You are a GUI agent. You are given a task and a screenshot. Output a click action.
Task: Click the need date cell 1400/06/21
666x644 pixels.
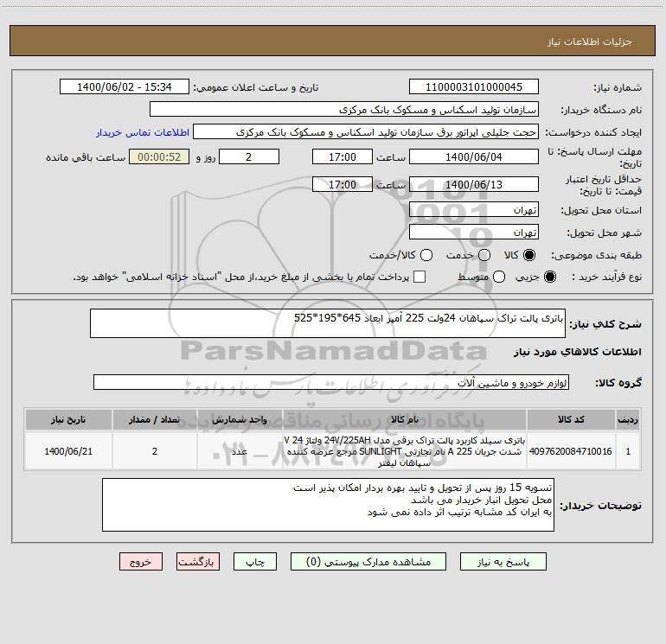(x=68, y=451)
